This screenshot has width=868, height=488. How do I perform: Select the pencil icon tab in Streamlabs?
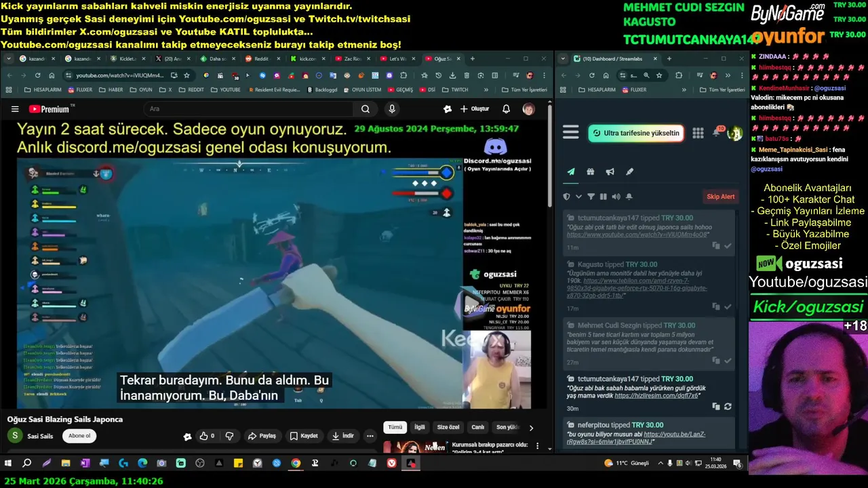click(x=629, y=172)
